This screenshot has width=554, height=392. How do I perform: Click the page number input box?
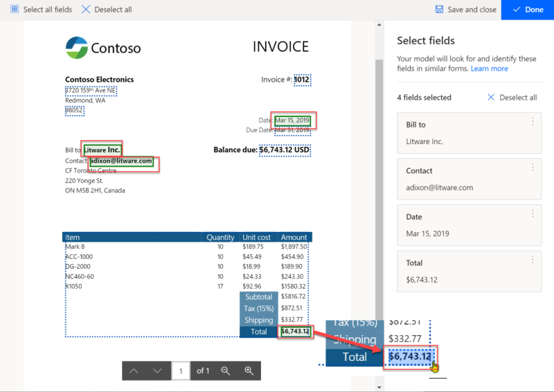coord(181,371)
